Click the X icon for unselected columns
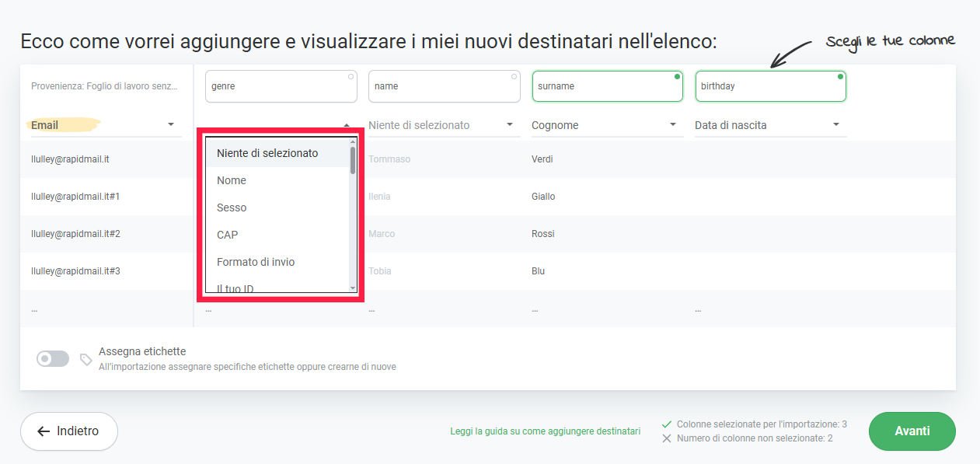The width and height of the screenshot is (980, 464). 666,438
